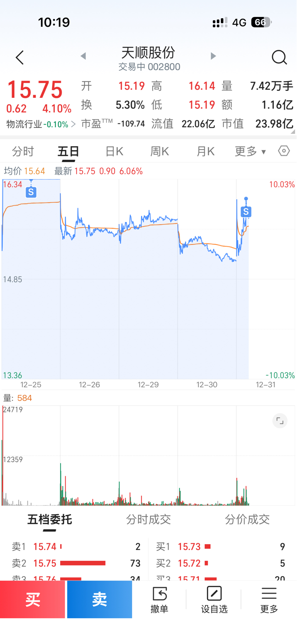Tap the 设自选 add to watchlist icon
Screen dimensions: 297x644
pyautogui.click(x=214, y=600)
